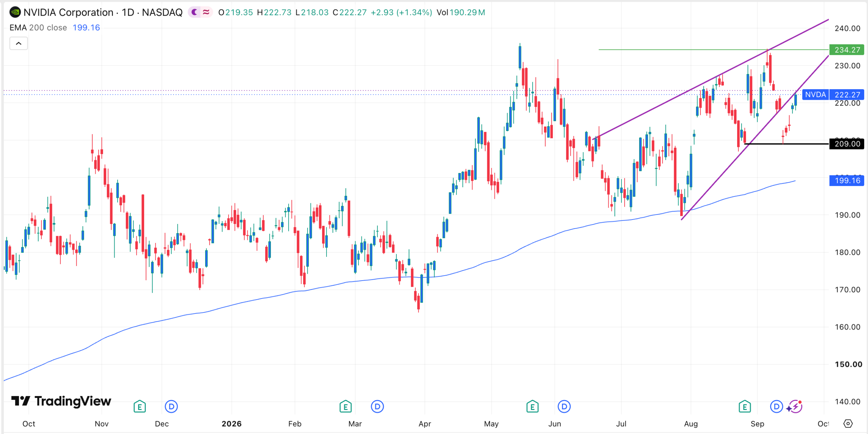Screen dimensions: 868x434
Task: Open the September dividend D marker
Action: pyautogui.click(x=776, y=406)
